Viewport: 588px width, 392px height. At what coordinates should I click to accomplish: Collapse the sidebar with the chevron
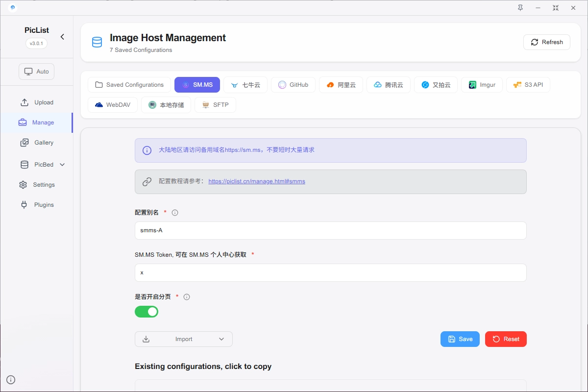click(62, 37)
